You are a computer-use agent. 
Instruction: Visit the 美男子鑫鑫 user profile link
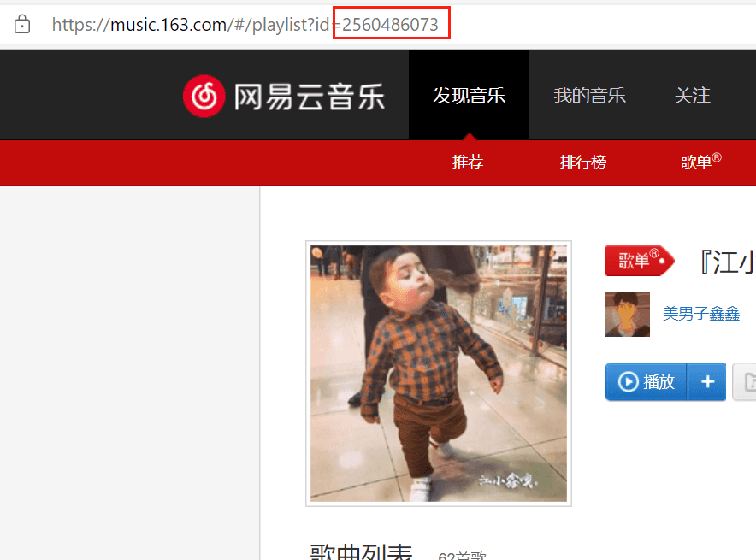pos(701,314)
